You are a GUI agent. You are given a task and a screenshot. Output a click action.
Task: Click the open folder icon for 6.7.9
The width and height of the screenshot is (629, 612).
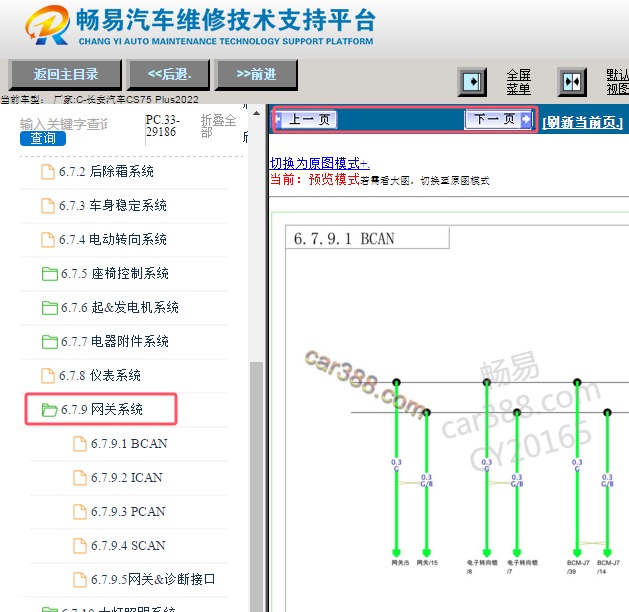[50, 410]
